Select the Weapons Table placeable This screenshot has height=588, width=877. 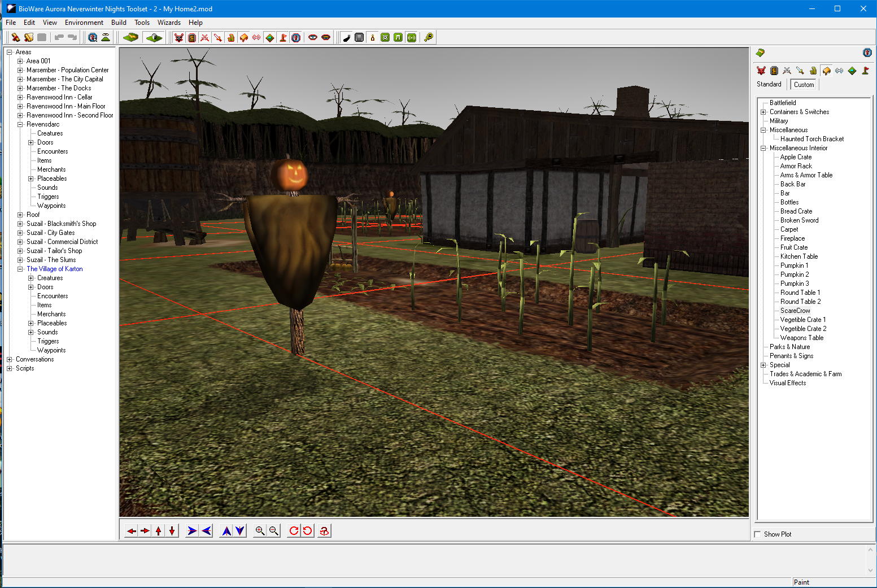pyautogui.click(x=802, y=338)
